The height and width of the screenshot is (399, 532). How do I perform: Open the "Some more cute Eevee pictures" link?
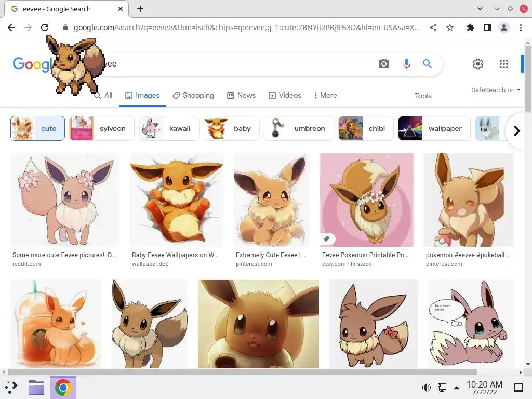64,255
